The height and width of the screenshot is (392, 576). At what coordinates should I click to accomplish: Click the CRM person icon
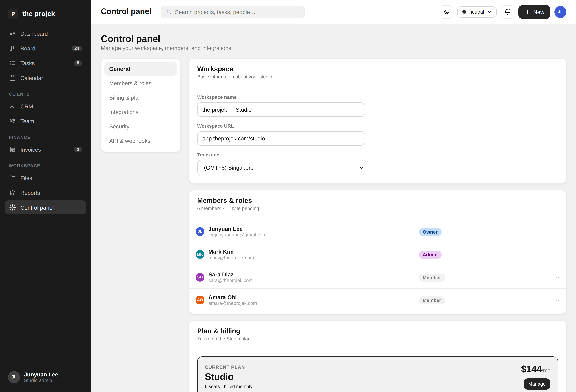pyautogui.click(x=13, y=106)
